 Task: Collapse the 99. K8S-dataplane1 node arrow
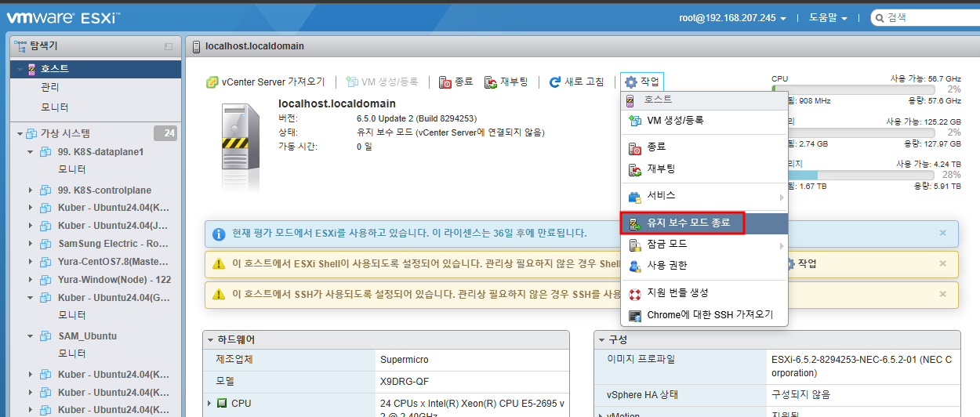coord(31,152)
